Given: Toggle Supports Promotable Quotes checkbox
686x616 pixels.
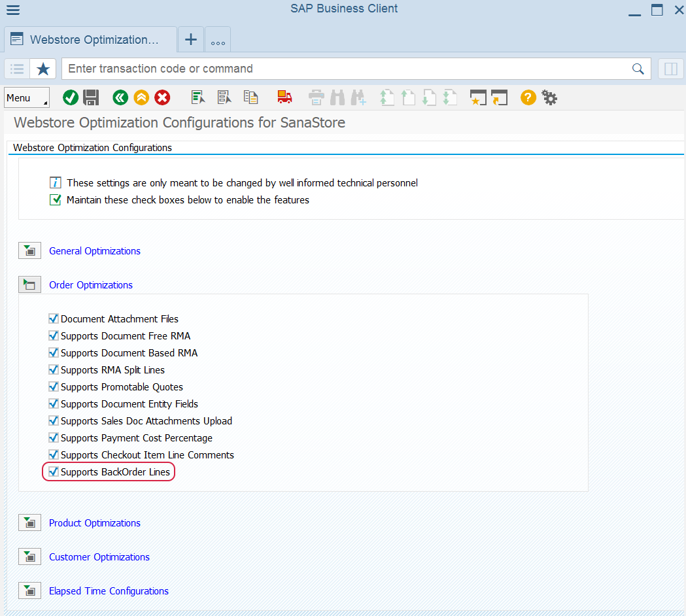Looking at the screenshot, I should click(x=54, y=386).
